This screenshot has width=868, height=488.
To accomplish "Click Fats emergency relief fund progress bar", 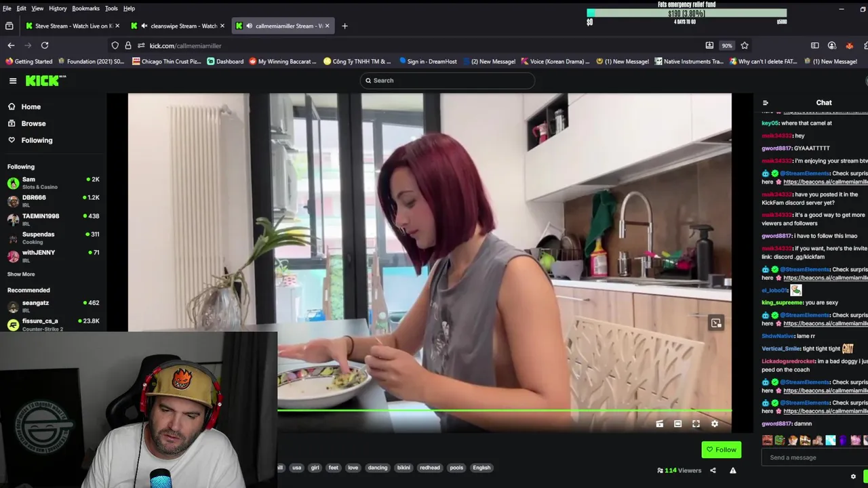I will tap(687, 13).
